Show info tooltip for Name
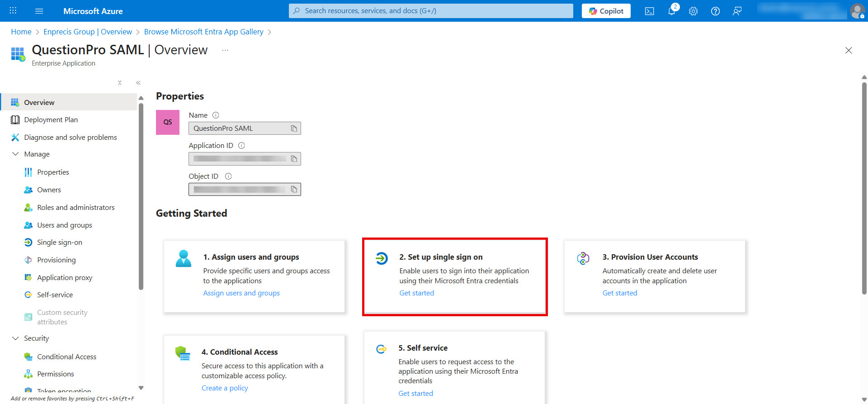 coord(216,115)
